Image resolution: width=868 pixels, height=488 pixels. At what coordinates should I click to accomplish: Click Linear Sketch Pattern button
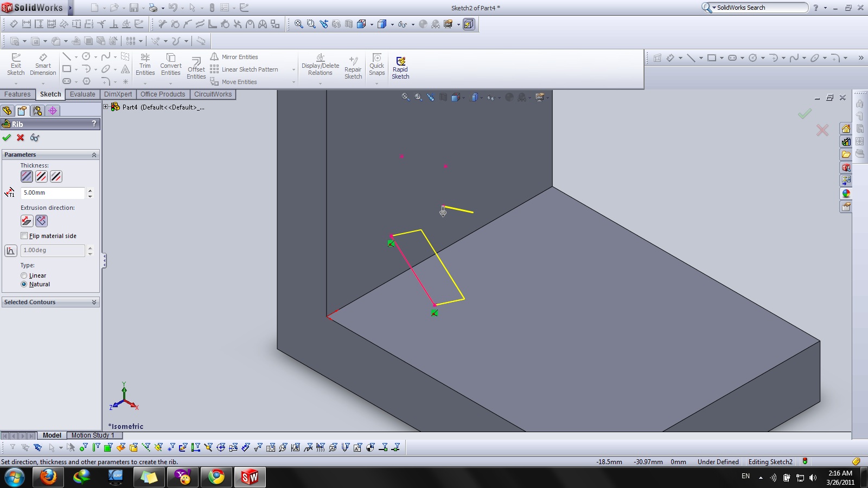tap(250, 69)
